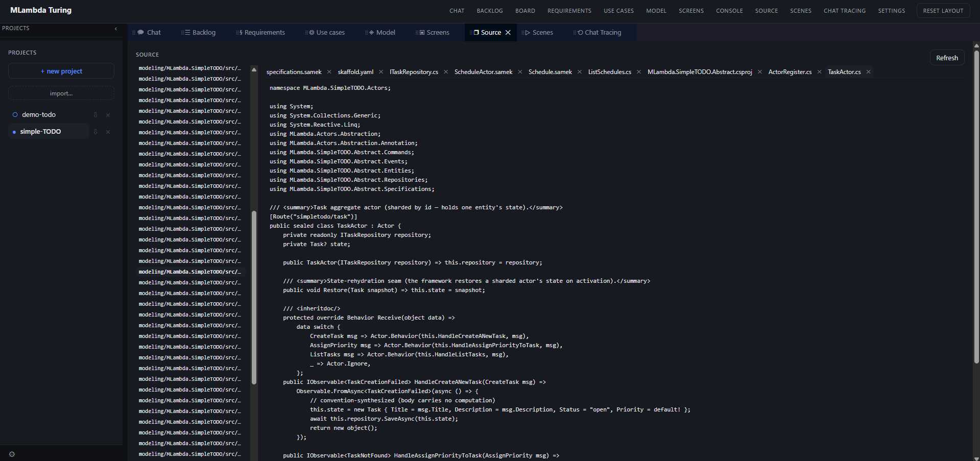Close the ITaskRepository.cs file tab
The width and height of the screenshot is (980, 461).
[x=446, y=72]
